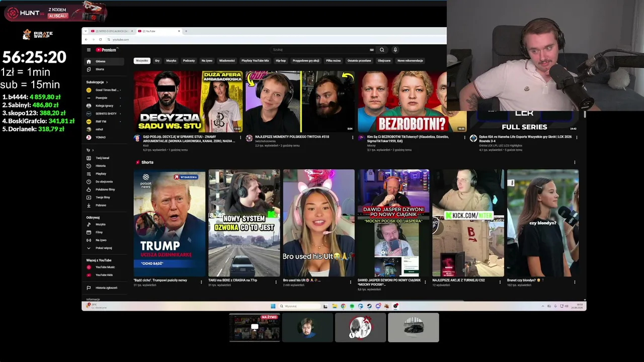
Task: Filter by Playlisty YouTube Mix chip
Action: 255,61
